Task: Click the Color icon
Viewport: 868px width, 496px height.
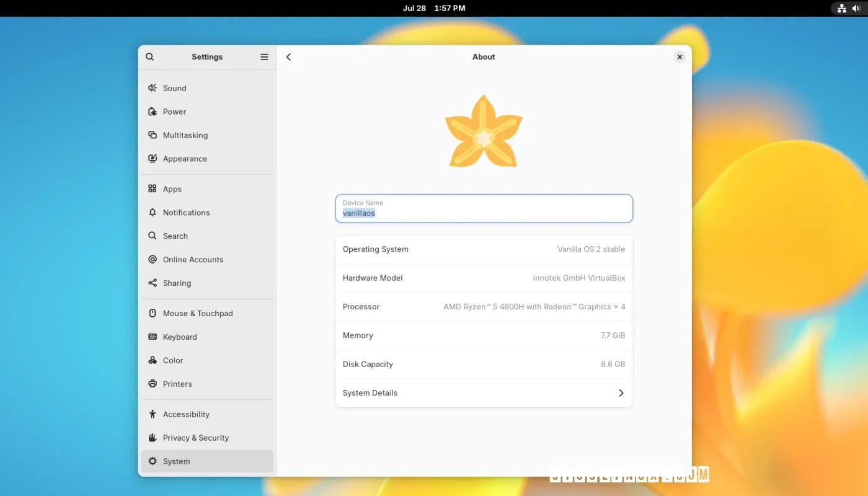Action: (x=153, y=361)
